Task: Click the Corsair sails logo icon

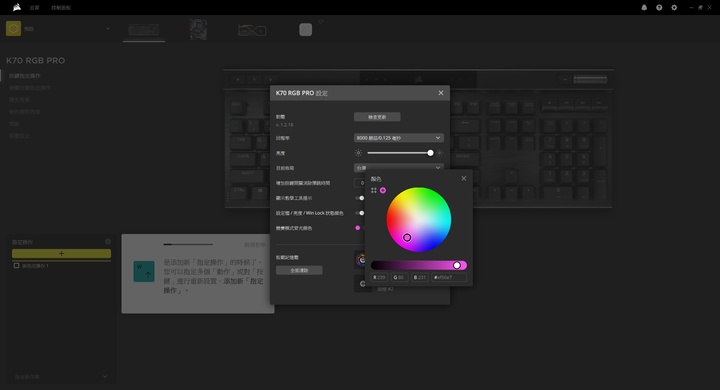Action: [17, 7]
